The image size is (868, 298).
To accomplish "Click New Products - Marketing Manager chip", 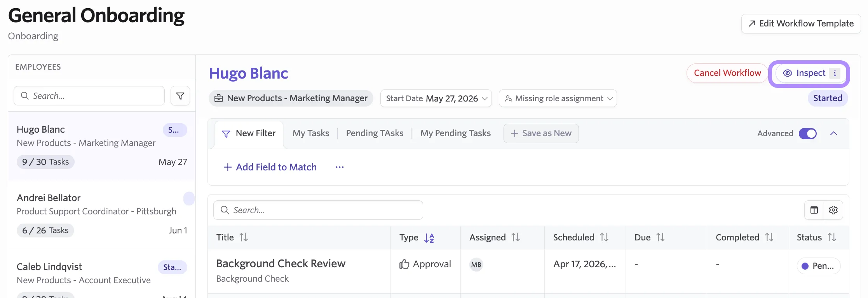I will pos(291,98).
